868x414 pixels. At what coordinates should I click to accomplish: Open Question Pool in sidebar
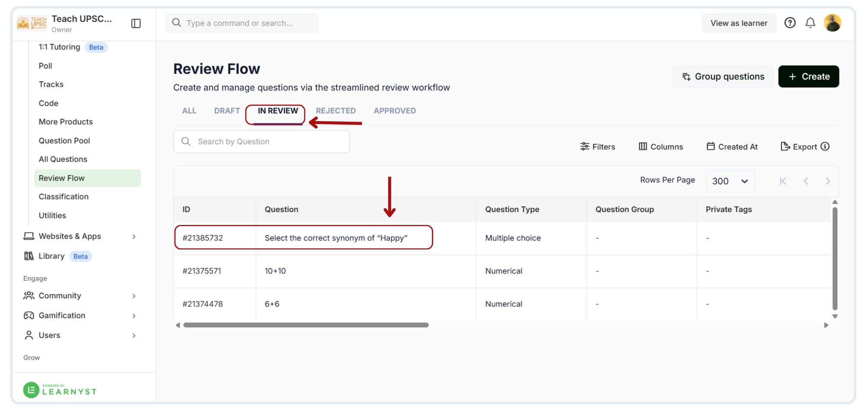tap(64, 141)
